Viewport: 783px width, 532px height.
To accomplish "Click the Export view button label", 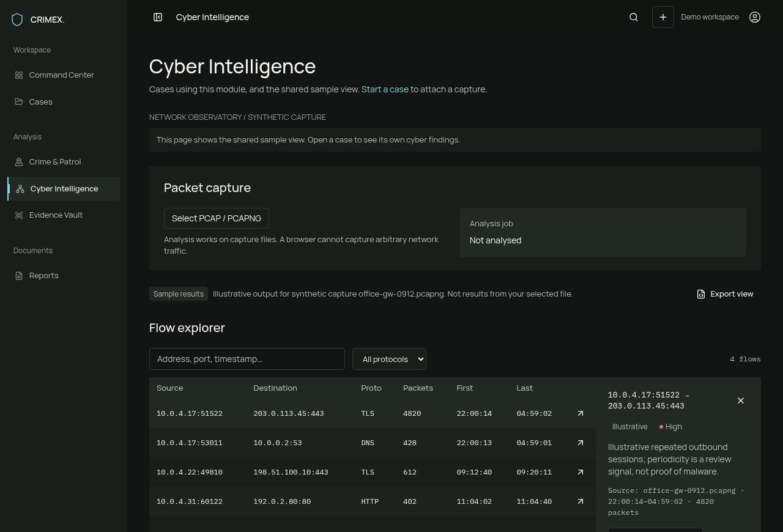I will coord(732,294).
